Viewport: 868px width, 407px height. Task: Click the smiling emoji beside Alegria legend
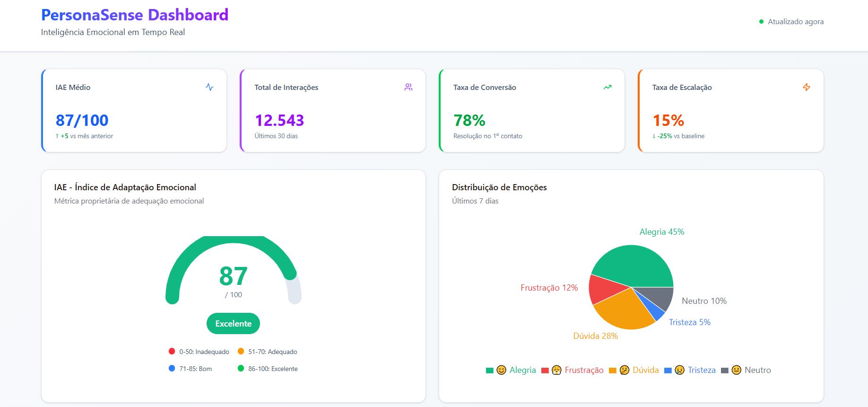coord(502,370)
